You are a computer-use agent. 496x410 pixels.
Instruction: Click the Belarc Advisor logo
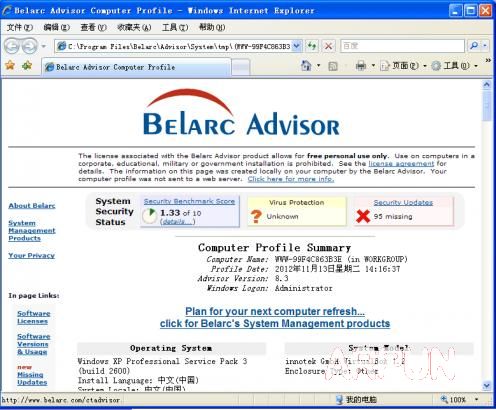click(x=241, y=113)
